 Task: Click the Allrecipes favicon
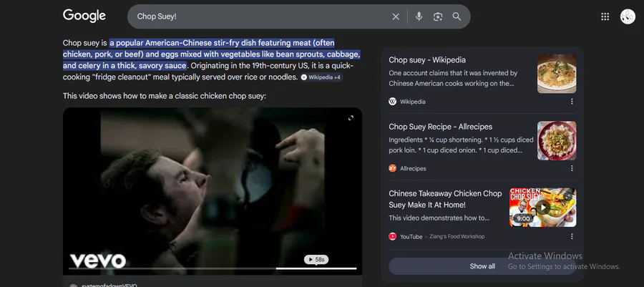(392, 168)
